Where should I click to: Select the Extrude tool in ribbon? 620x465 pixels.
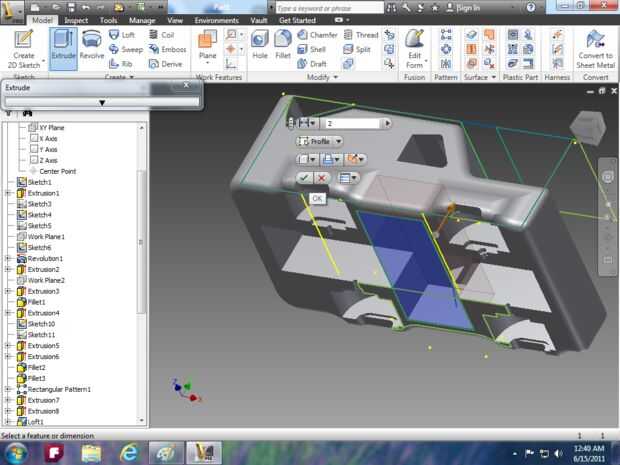click(63, 49)
